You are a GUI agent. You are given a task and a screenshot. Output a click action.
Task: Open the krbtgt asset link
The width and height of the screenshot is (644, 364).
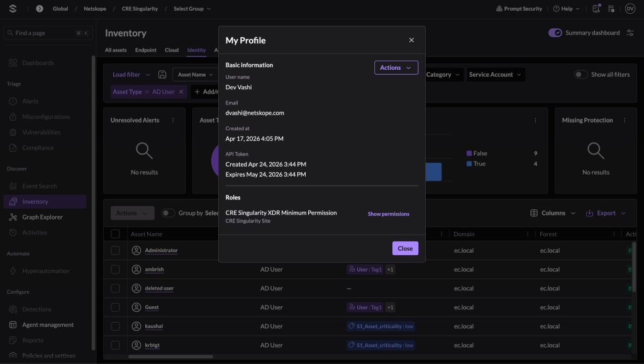point(152,345)
